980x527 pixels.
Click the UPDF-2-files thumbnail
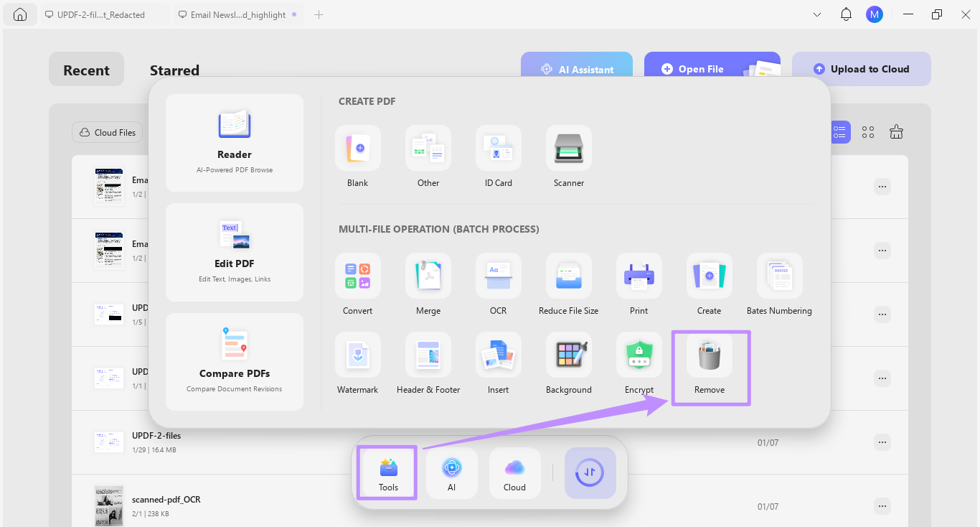pos(109,442)
